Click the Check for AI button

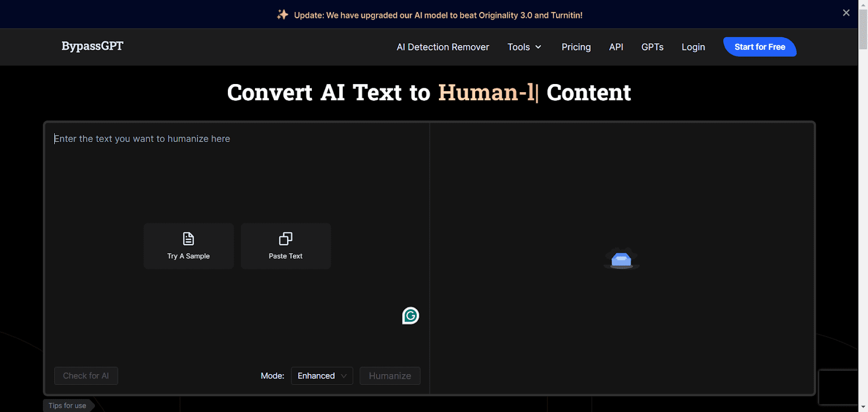(86, 376)
